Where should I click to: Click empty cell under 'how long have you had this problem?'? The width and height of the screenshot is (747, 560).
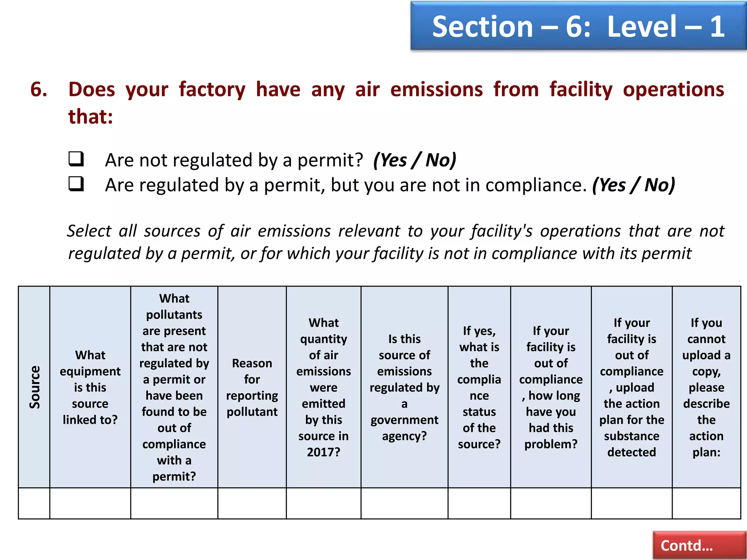pyautogui.click(x=551, y=503)
